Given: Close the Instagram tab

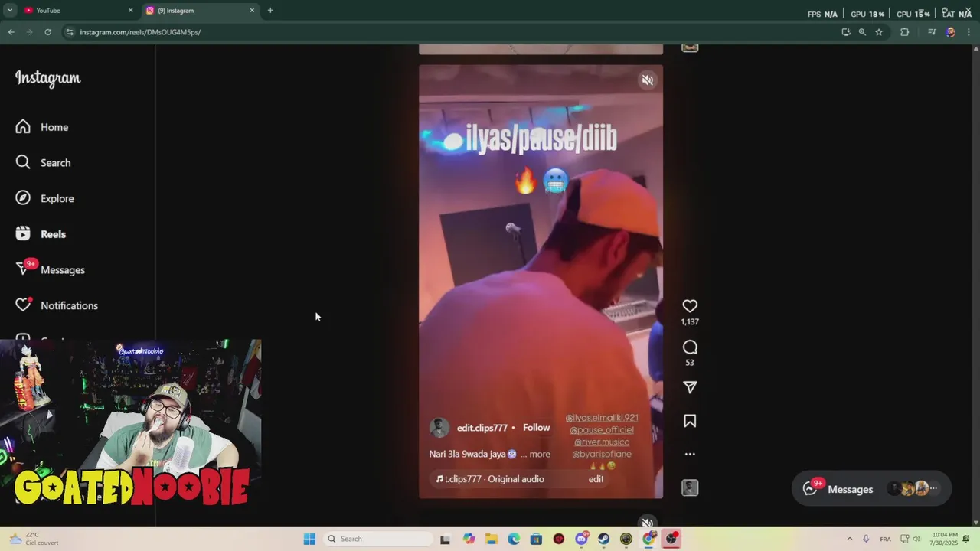Looking at the screenshot, I should click(252, 11).
